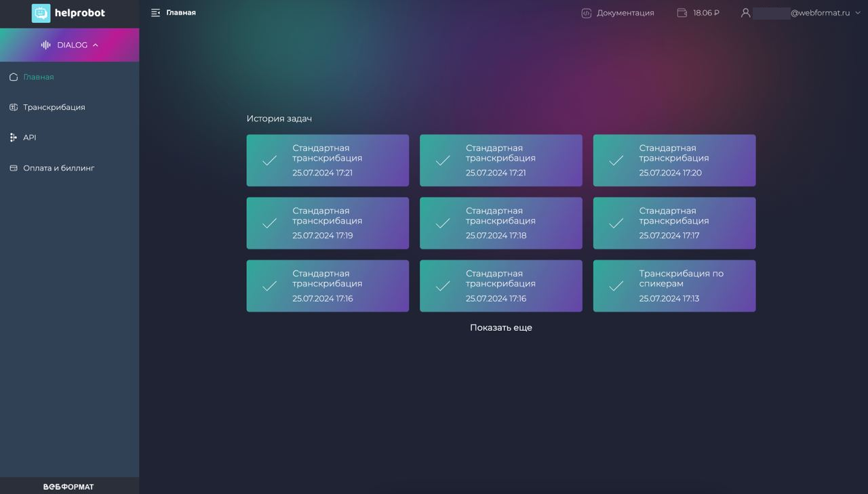The image size is (868, 494).
Task: Open the task card dated 25.07.2024 17:19
Action: (328, 223)
